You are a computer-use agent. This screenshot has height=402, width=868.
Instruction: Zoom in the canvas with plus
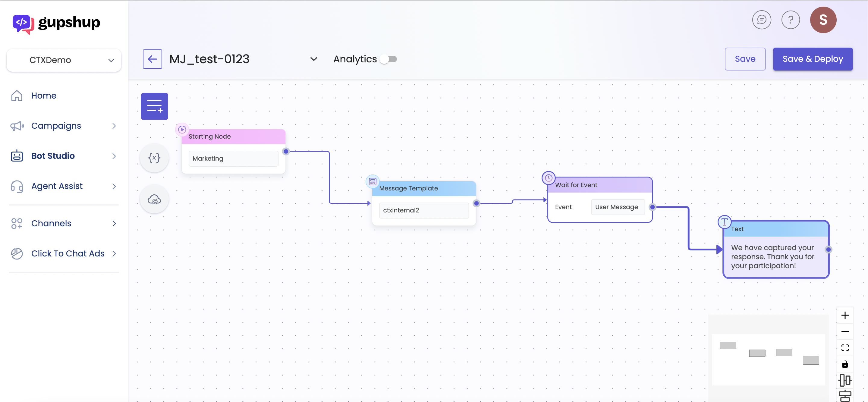[845, 315]
